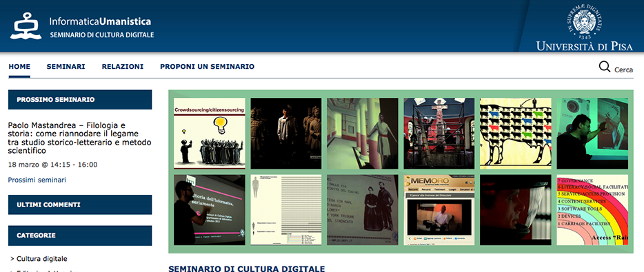Select the old couple photograph thumbnail
This screenshot has width=644, height=272.
click(x=363, y=209)
